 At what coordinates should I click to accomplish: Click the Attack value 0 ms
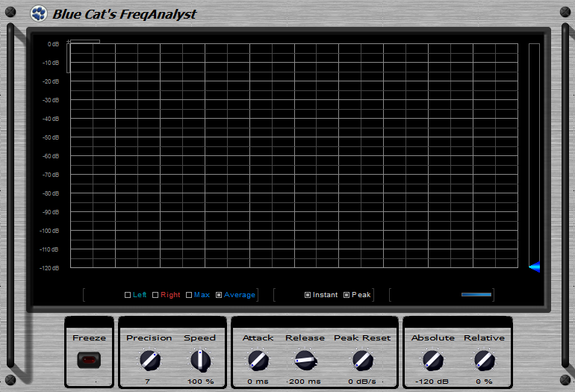pyautogui.click(x=258, y=382)
